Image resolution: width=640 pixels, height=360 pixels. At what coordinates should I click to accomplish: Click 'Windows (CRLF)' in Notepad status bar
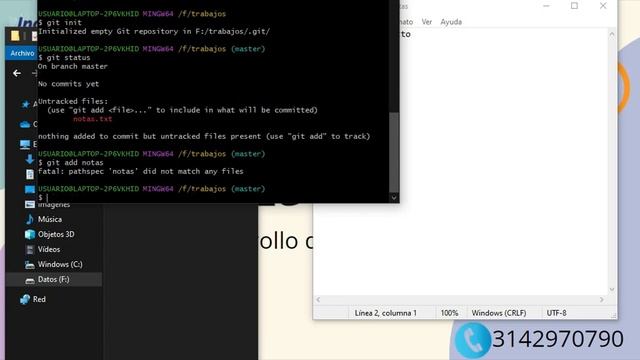coord(499,313)
